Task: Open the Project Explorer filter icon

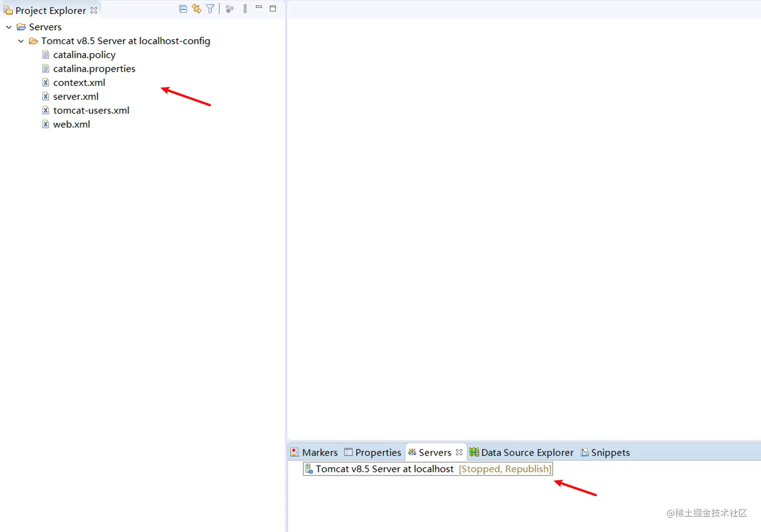Action: point(210,9)
